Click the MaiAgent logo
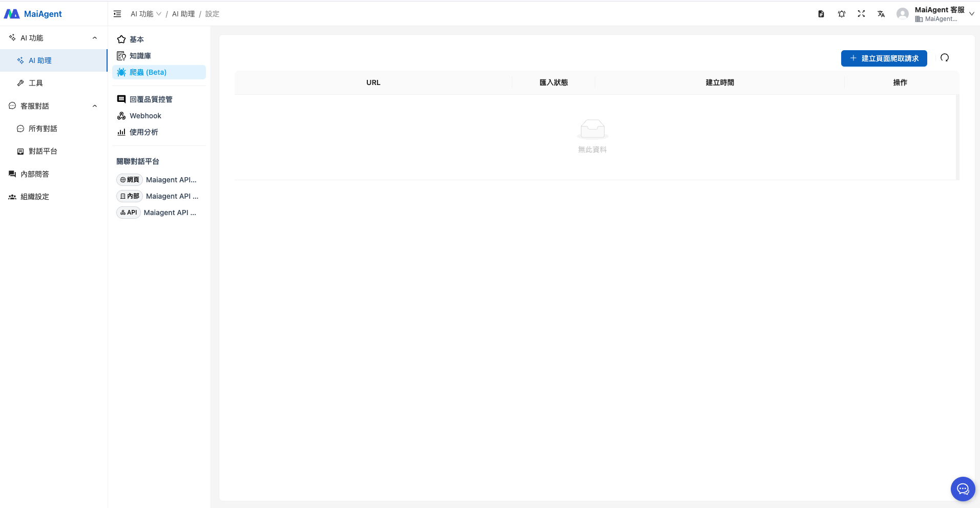This screenshot has height=508, width=980. coord(33,14)
